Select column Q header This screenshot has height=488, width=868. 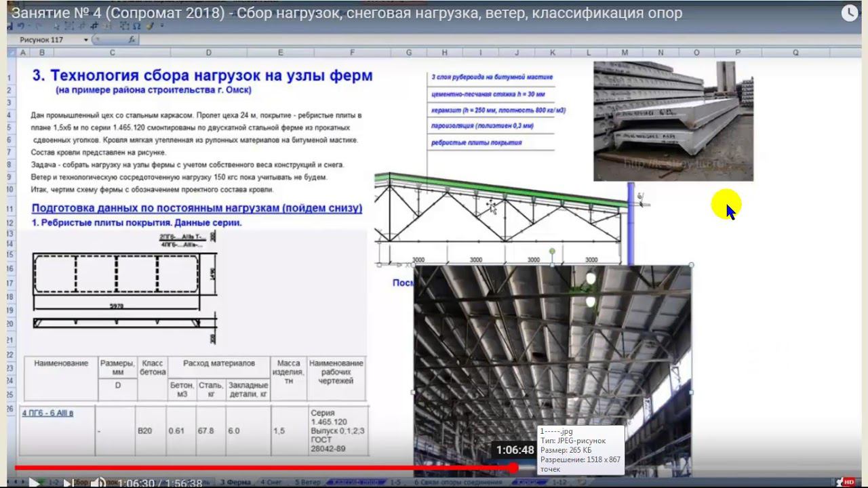tap(795, 52)
